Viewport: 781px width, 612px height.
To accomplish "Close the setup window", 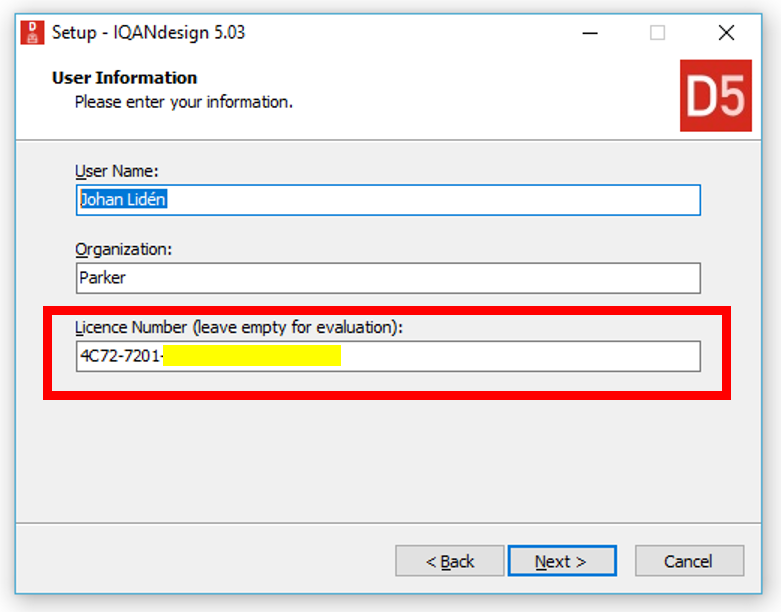I will [726, 33].
